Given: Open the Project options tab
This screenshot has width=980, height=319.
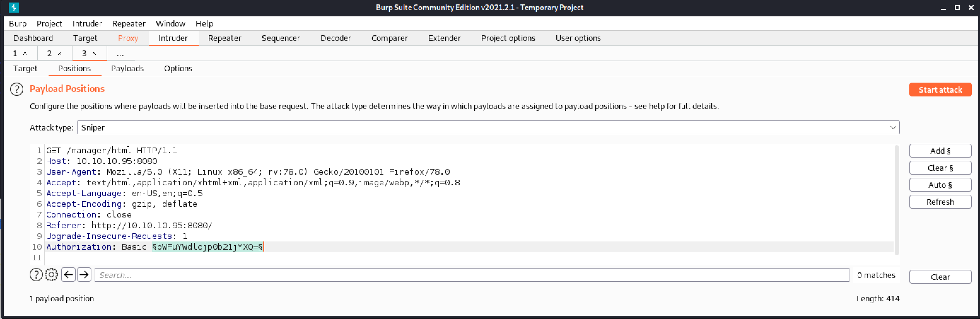Looking at the screenshot, I should (x=508, y=38).
